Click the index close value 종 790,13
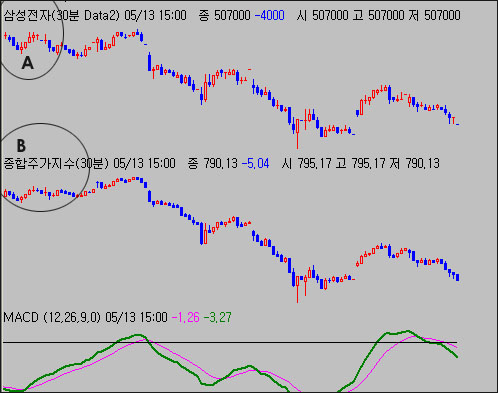 213,164
